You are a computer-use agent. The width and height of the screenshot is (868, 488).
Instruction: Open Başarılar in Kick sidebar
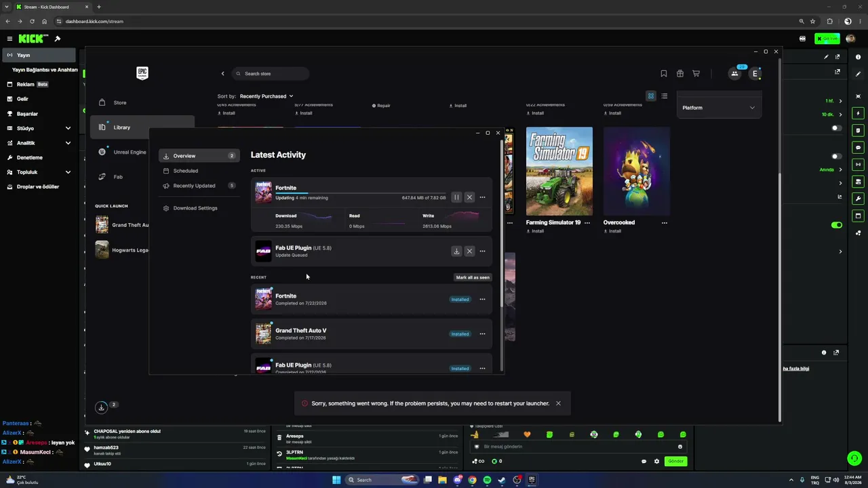[x=39, y=114]
